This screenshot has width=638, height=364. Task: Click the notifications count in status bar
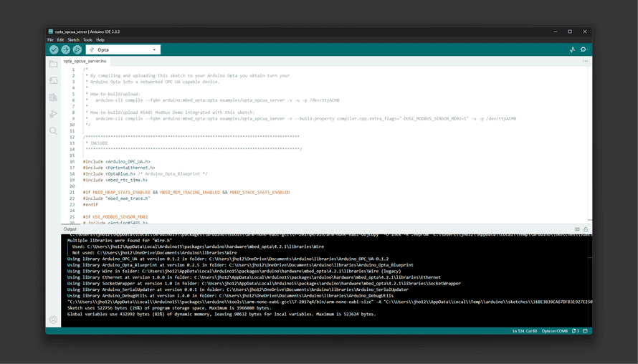(x=576, y=331)
